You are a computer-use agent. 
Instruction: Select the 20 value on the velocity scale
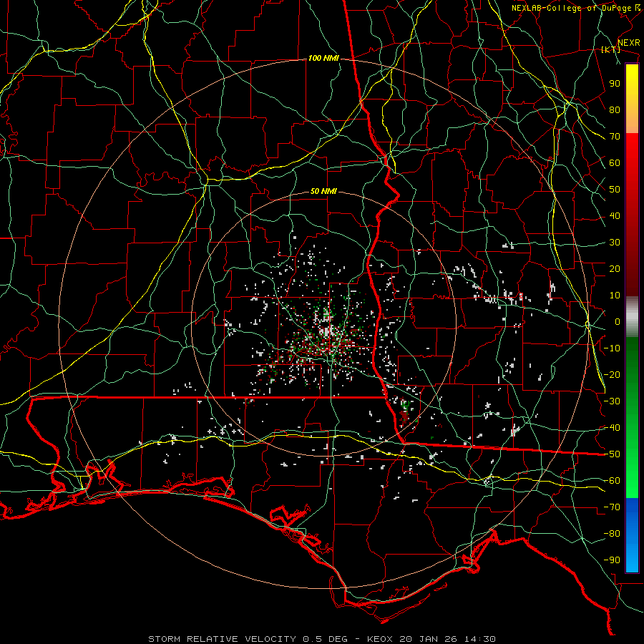click(x=615, y=268)
